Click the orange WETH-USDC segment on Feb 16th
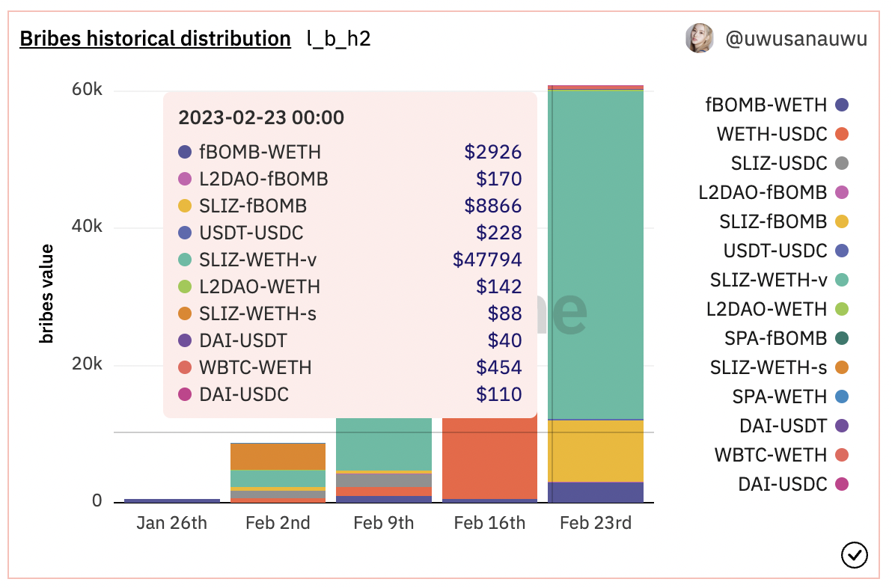 click(x=489, y=456)
